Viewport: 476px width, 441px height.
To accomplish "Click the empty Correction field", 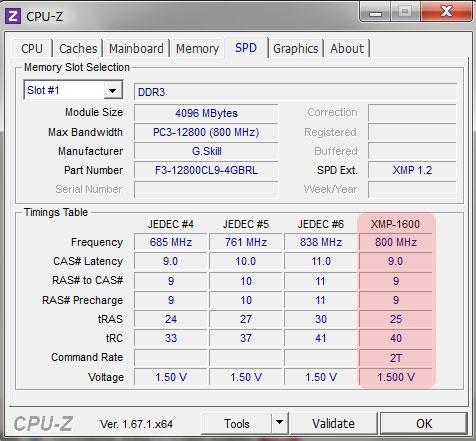I will (412, 113).
